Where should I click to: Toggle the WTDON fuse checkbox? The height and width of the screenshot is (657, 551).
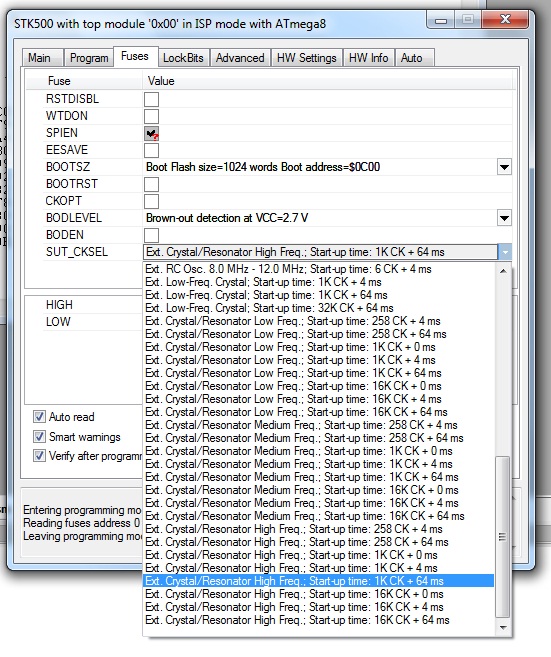(x=152, y=116)
